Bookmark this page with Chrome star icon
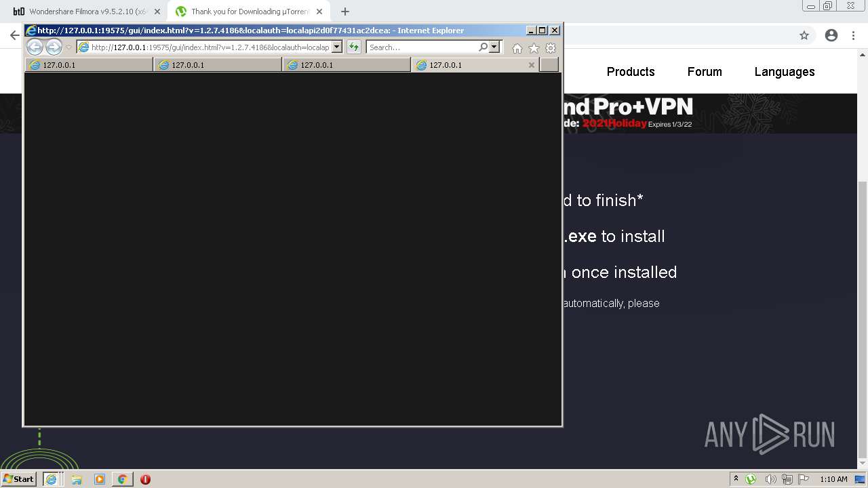 804,35
